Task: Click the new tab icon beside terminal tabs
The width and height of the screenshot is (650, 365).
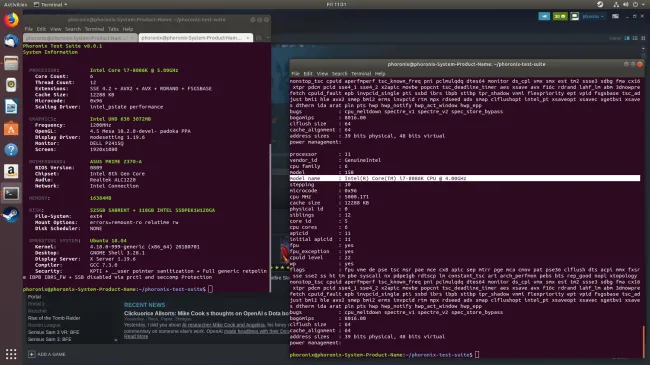Action: pos(259,38)
